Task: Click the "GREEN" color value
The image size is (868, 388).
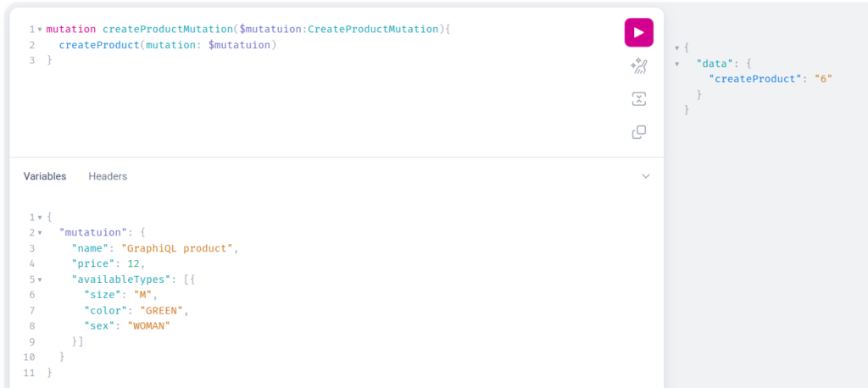Action: click(x=162, y=311)
